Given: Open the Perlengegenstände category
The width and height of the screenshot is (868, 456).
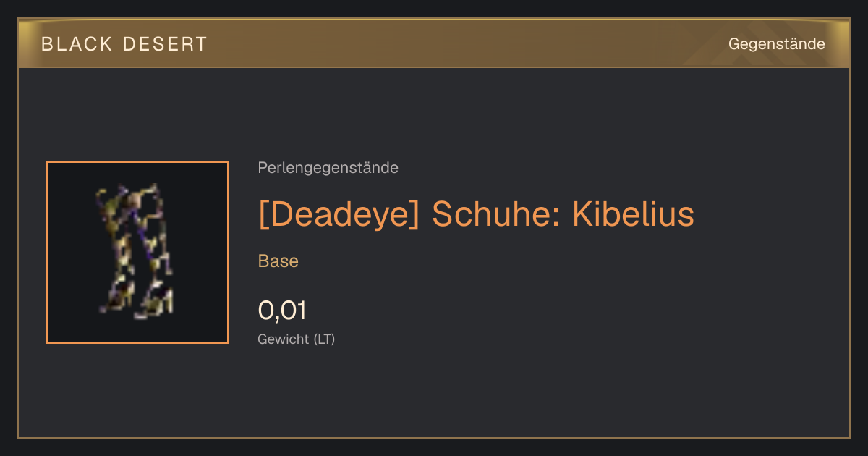Looking at the screenshot, I should pyautogui.click(x=328, y=168).
